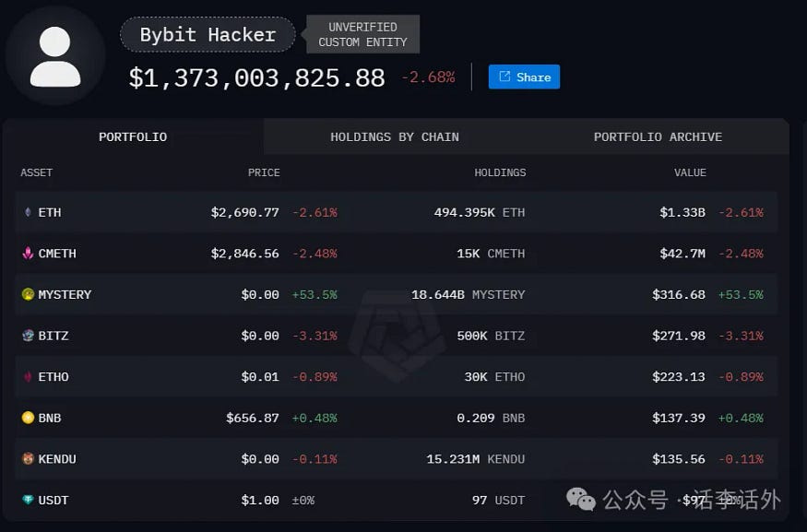The image size is (807, 532).
Task: Click the VALUE column header
Action: 690,172
